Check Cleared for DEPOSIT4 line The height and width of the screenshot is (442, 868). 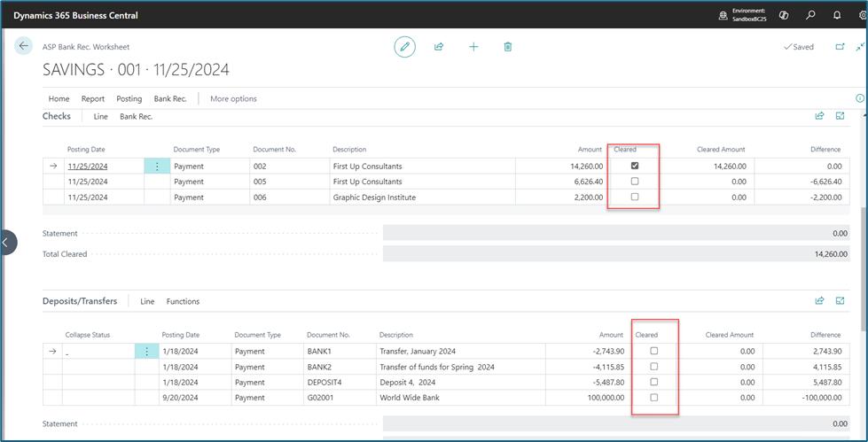[x=653, y=382]
